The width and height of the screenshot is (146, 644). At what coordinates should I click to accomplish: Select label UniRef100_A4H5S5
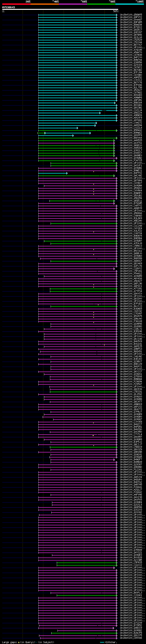pos(131,140)
